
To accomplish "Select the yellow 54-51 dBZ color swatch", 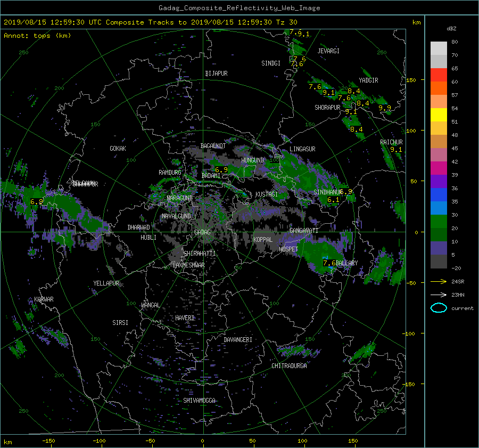I will coord(439,115).
